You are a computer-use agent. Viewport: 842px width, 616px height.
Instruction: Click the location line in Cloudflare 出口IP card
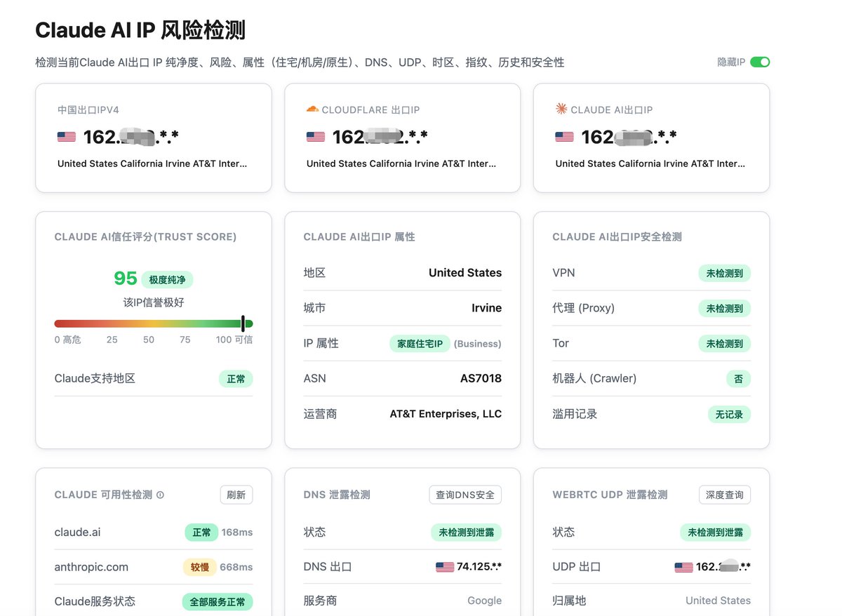[x=401, y=163]
